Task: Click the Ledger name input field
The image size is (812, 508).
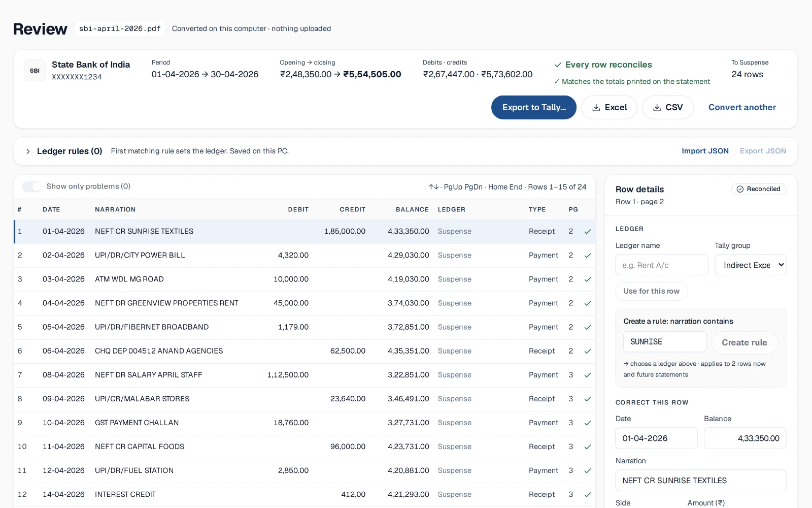Action: pyautogui.click(x=662, y=265)
